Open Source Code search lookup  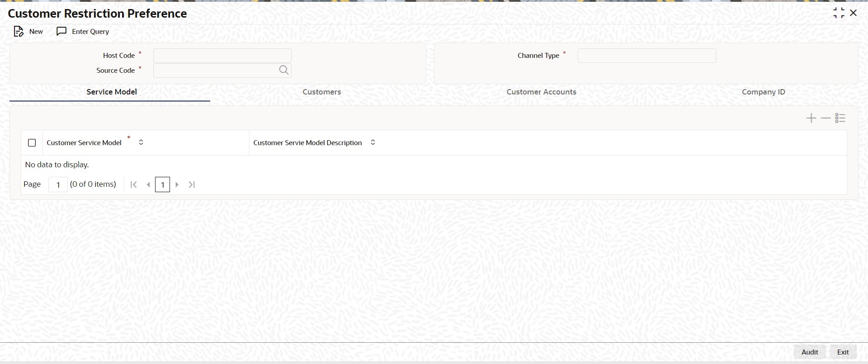284,70
